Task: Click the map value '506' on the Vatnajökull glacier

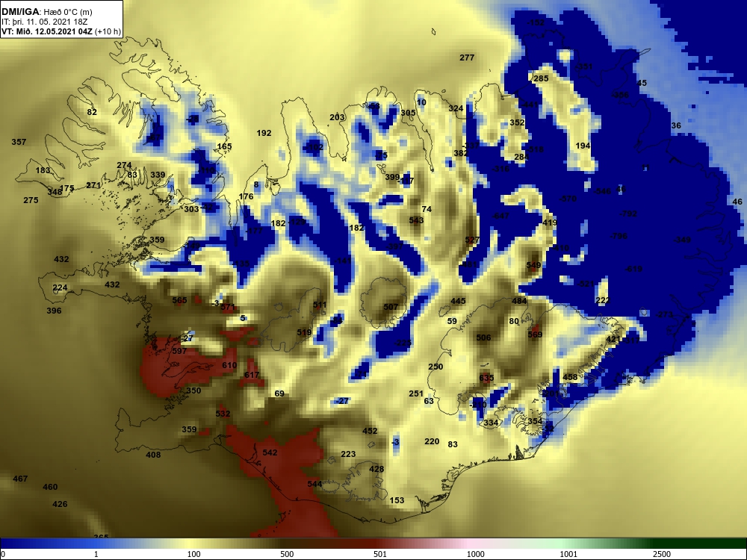Action: pyautogui.click(x=483, y=337)
